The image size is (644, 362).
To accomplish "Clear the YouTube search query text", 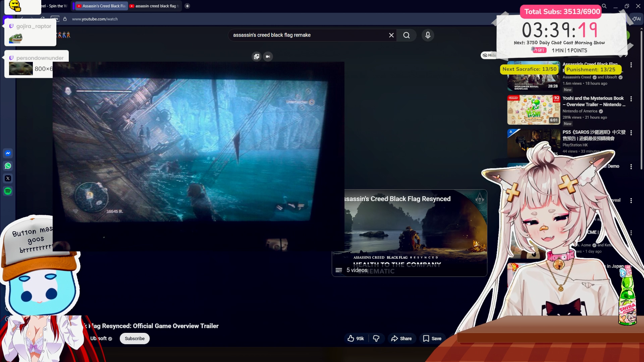I will 391,35.
